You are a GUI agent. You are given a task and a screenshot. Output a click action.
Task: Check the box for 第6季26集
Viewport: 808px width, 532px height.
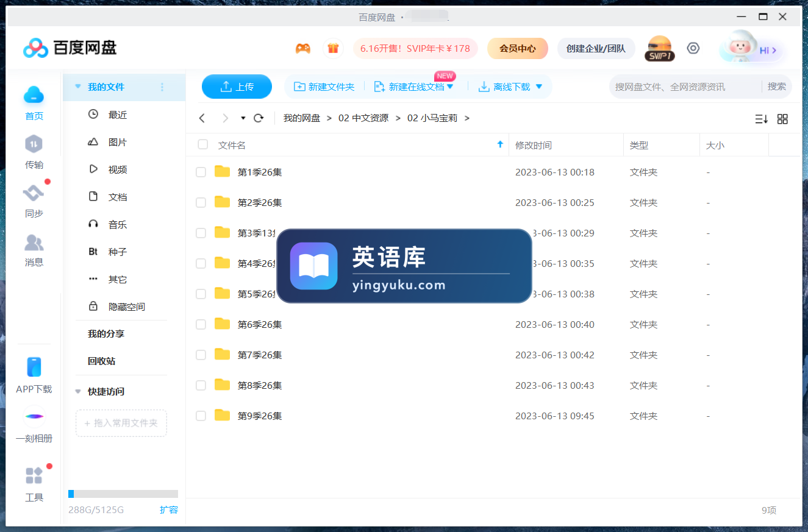[x=201, y=324]
